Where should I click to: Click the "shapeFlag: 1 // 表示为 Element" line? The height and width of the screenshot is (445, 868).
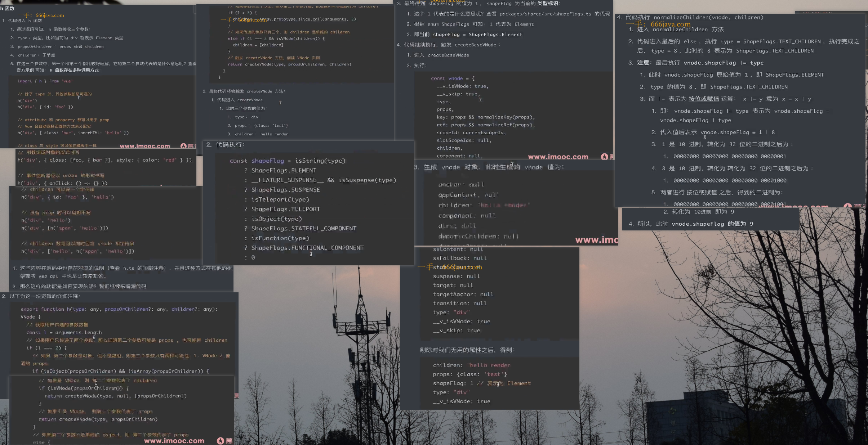click(x=481, y=383)
